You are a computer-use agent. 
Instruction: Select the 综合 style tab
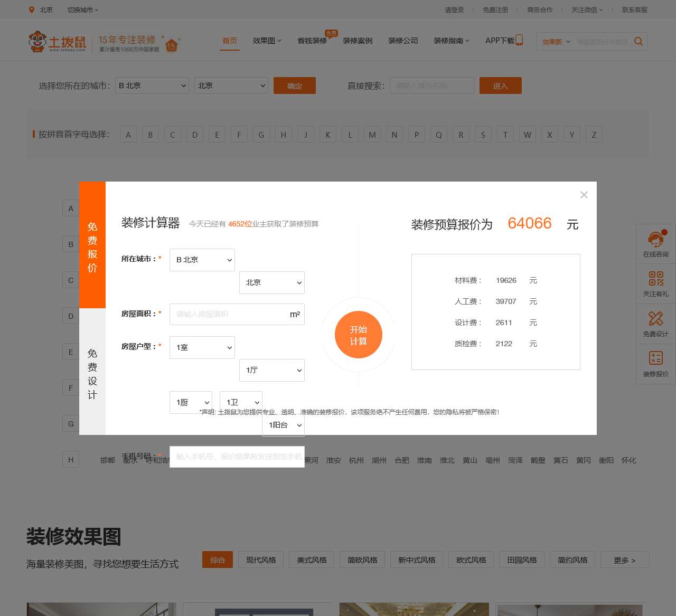click(218, 560)
